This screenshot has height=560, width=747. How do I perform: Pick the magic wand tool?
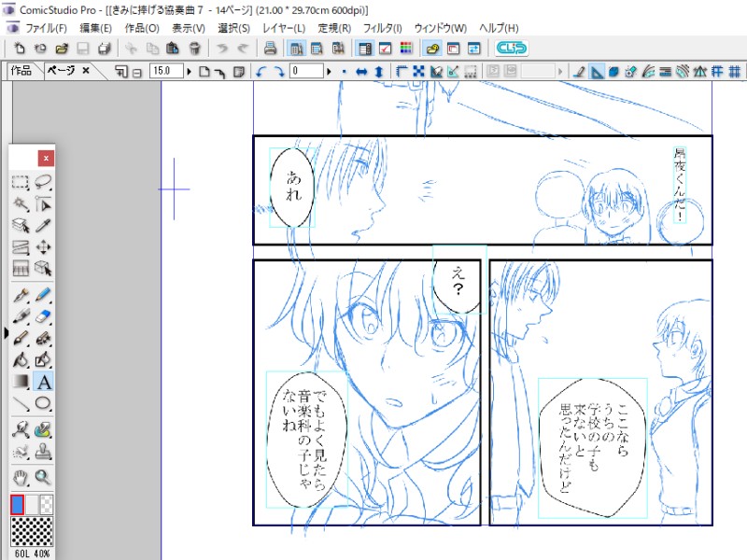pyautogui.click(x=20, y=203)
